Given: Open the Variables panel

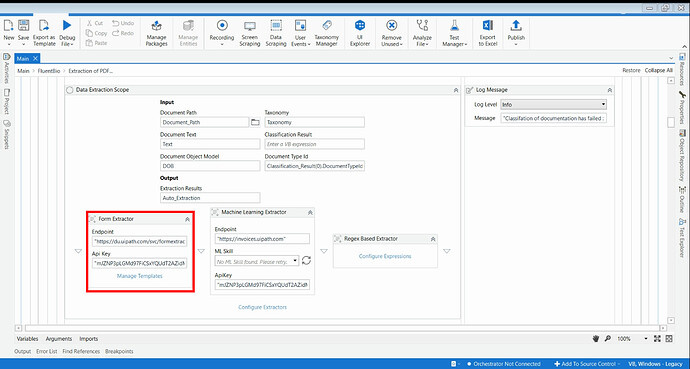Looking at the screenshot, I should [27, 339].
